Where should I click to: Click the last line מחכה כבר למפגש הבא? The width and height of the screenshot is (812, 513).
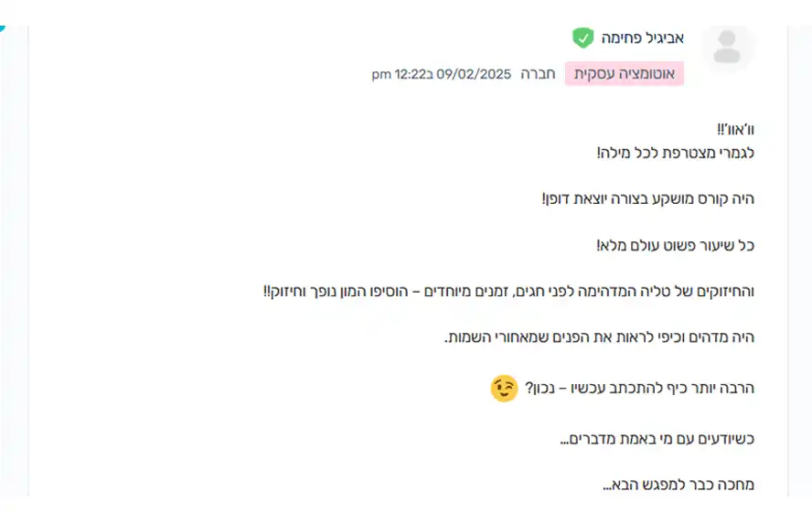678,485
